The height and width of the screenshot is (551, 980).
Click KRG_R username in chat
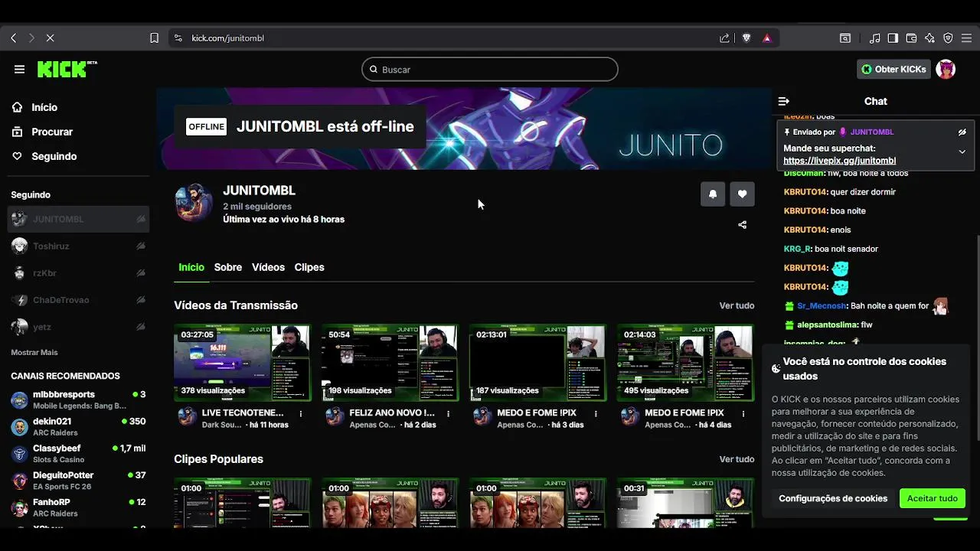[797, 249]
